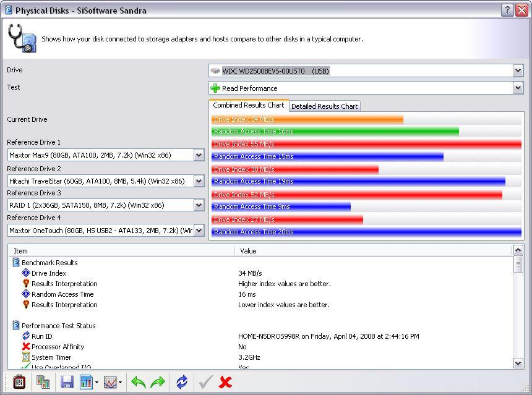Image resolution: width=532 pixels, height=395 pixels.
Task: Expand Reference Drive 3 dropdown
Action: (199, 205)
